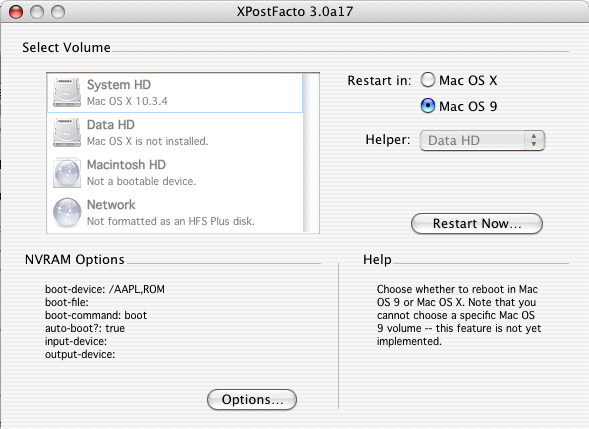The width and height of the screenshot is (589, 429).
Task: Click the Data HD drive icon
Action: pyautogui.click(x=67, y=132)
